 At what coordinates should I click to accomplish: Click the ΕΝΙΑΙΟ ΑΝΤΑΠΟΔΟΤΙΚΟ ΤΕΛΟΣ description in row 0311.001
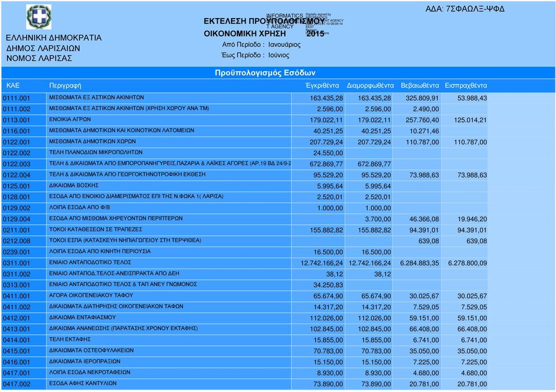[x=90, y=262]
